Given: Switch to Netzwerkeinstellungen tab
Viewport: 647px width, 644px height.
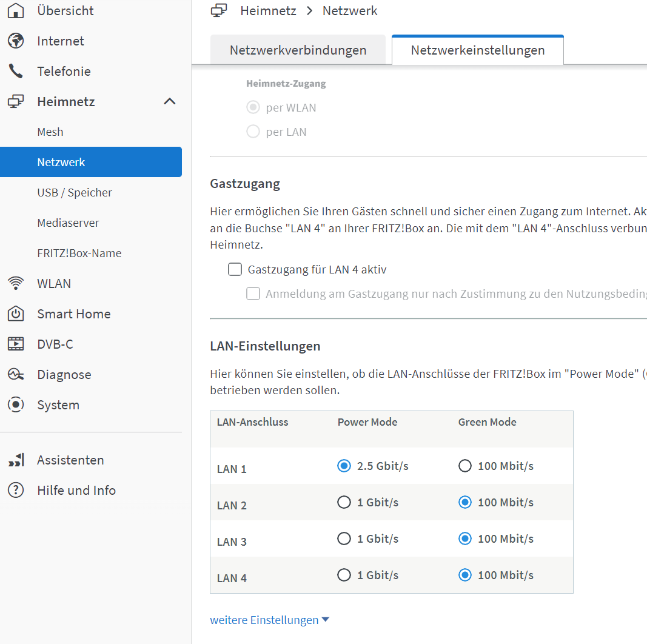Looking at the screenshot, I should (478, 50).
